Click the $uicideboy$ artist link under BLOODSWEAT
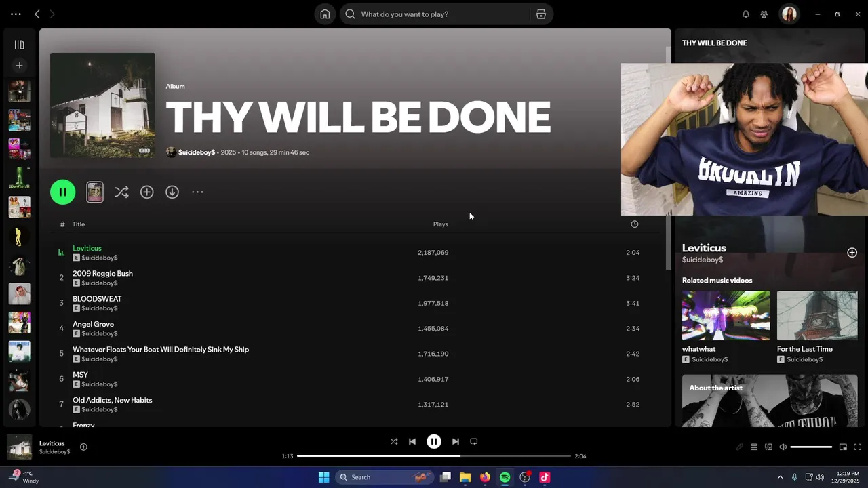The image size is (868, 488). [x=100, y=308]
